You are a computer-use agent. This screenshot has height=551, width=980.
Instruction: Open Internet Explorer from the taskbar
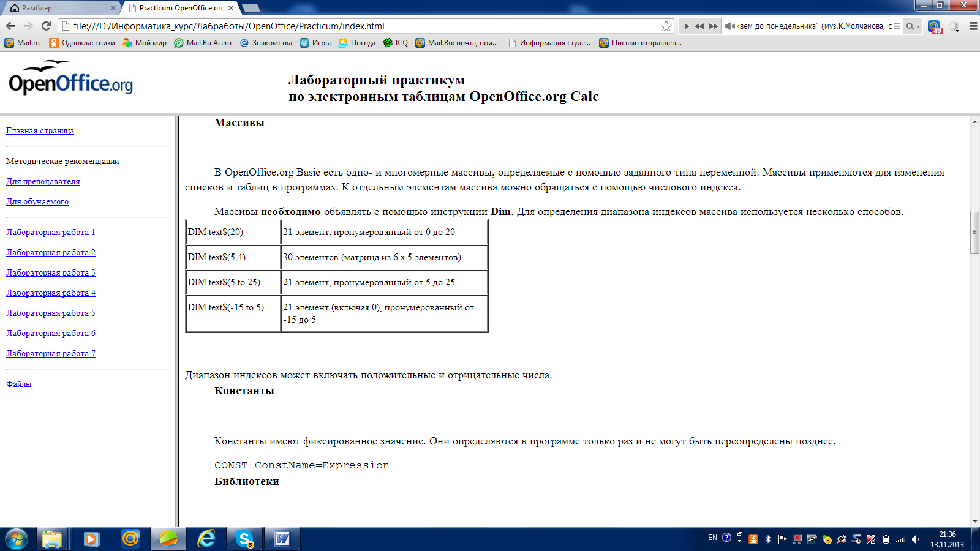coord(206,539)
